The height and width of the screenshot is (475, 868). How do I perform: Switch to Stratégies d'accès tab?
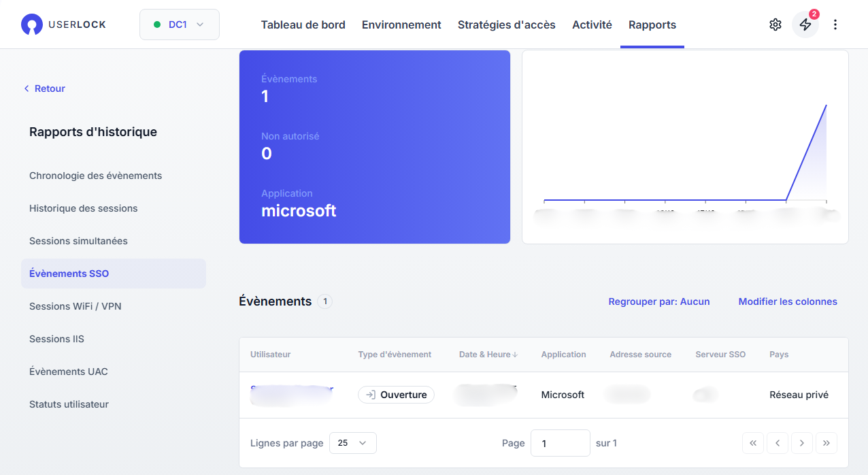tap(507, 24)
